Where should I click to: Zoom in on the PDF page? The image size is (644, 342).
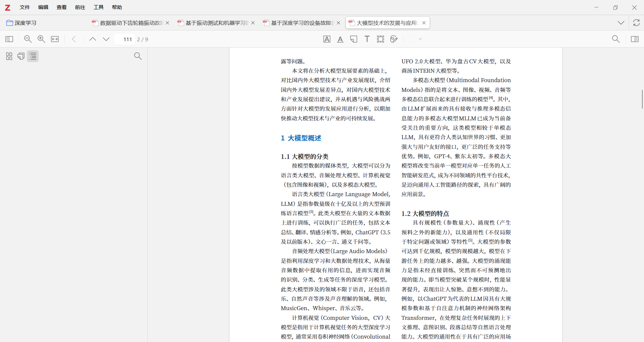(41, 39)
